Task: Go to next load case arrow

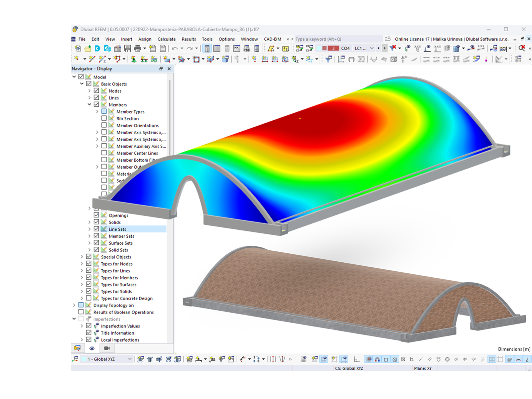Action: (x=385, y=48)
